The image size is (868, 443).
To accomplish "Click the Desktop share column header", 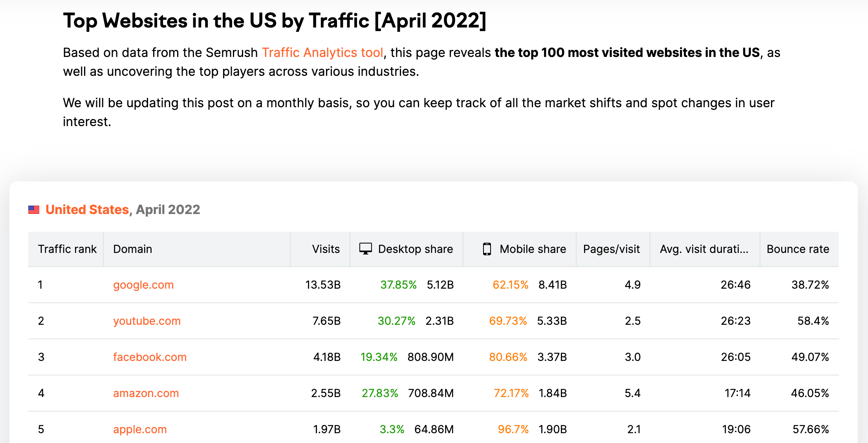I will [415, 249].
